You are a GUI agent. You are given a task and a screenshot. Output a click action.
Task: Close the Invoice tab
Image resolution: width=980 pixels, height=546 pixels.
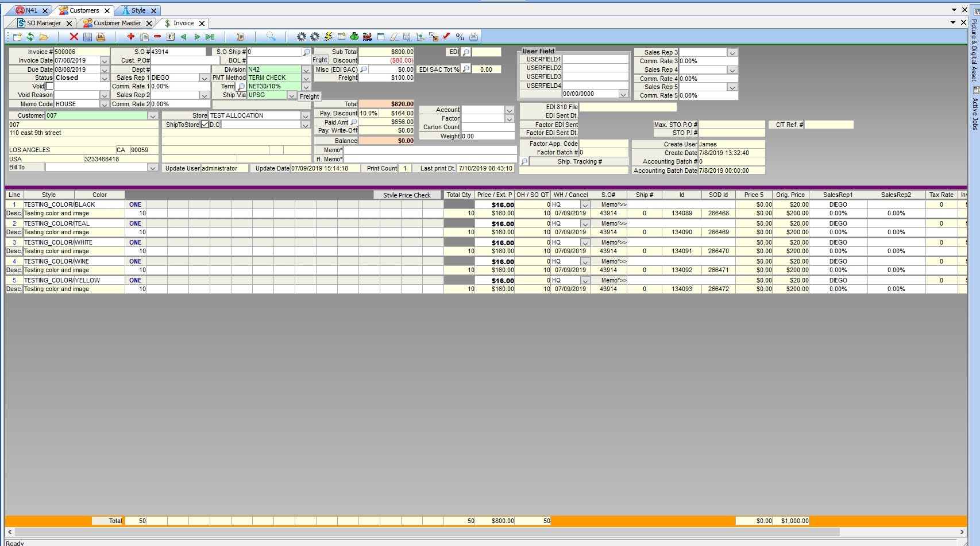tap(202, 24)
